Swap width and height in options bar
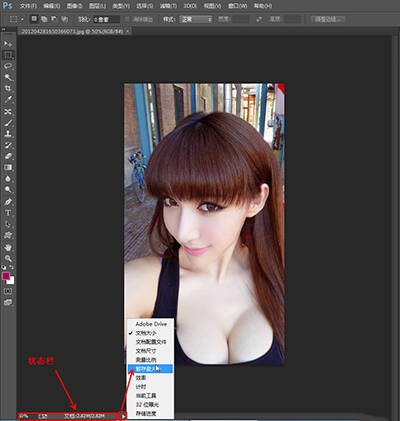The height and width of the screenshot is (421, 400). click(x=259, y=19)
